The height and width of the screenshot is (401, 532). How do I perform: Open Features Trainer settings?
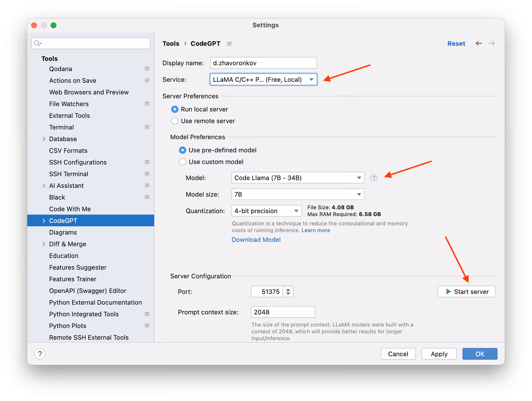point(73,279)
